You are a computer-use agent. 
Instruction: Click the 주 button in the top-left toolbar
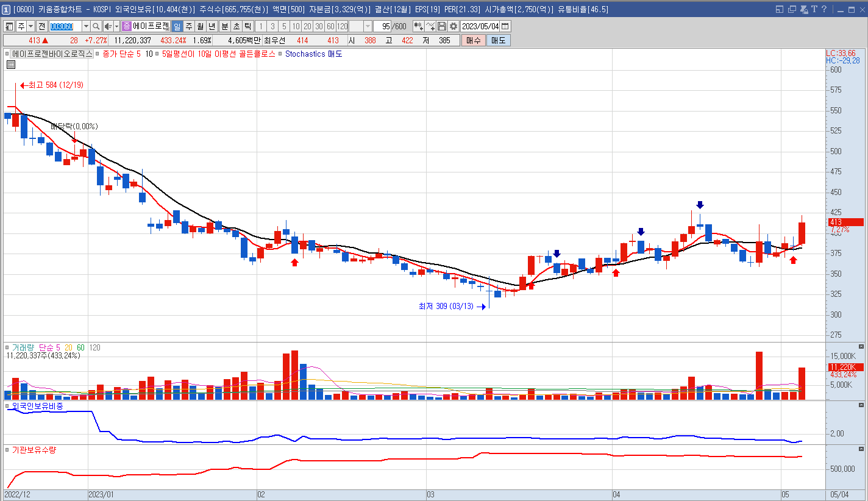pyautogui.click(x=21, y=26)
